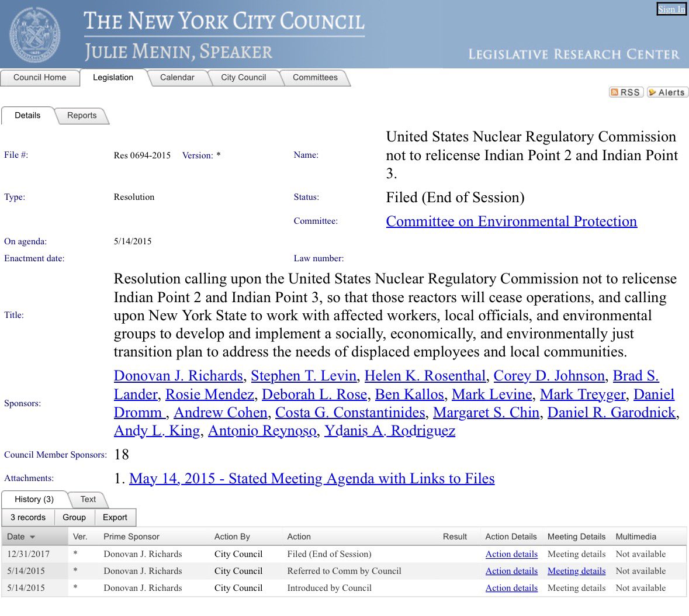
Task: Click status text Filed (End of Session)
Action: pyautogui.click(x=455, y=198)
